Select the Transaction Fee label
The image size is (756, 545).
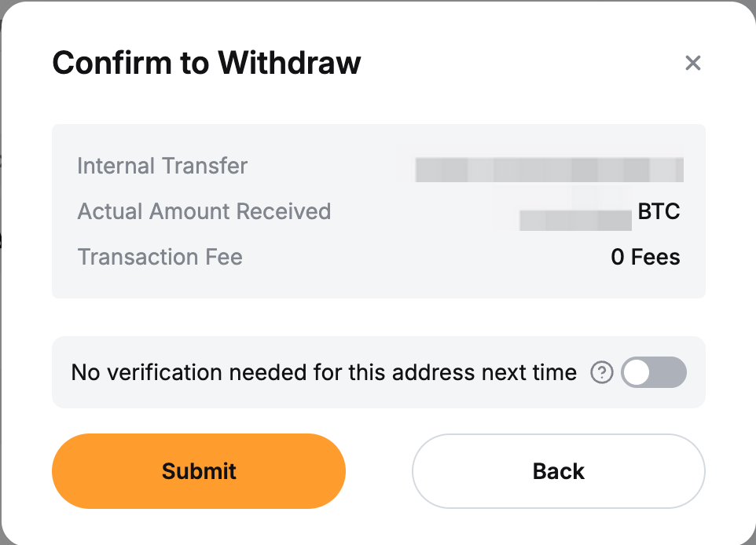pyautogui.click(x=160, y=258)
